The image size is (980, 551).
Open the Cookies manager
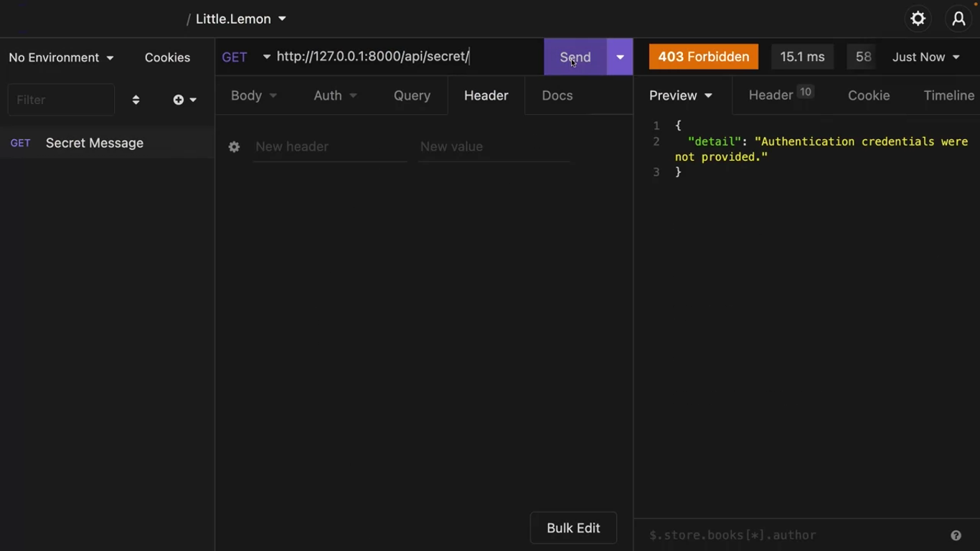click(x=167, y=57)
